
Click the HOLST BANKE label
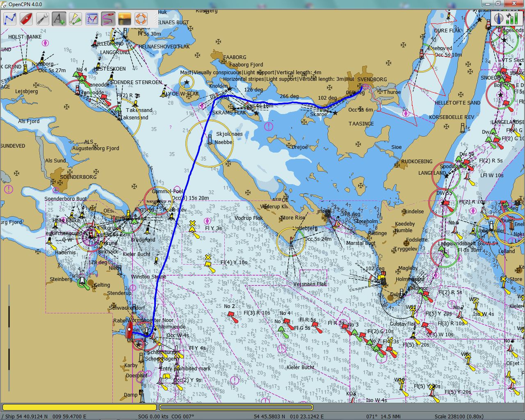[25, 37]
